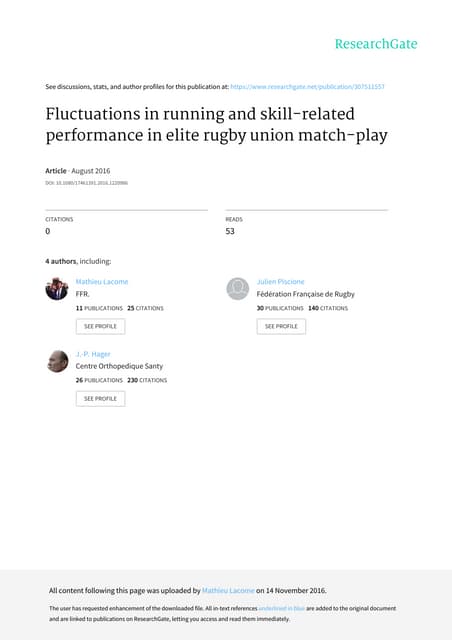
Task: Click the 'underlined in blue' reference text
Action: [282, 608]
